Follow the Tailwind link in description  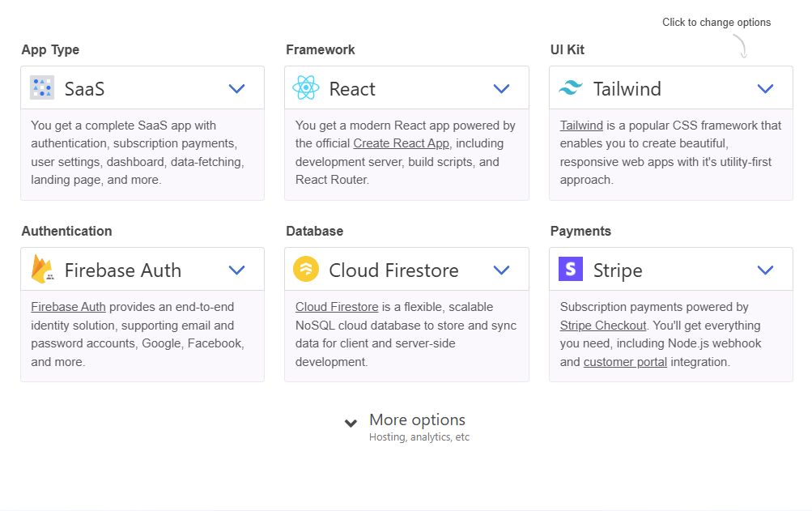point(581,126)
